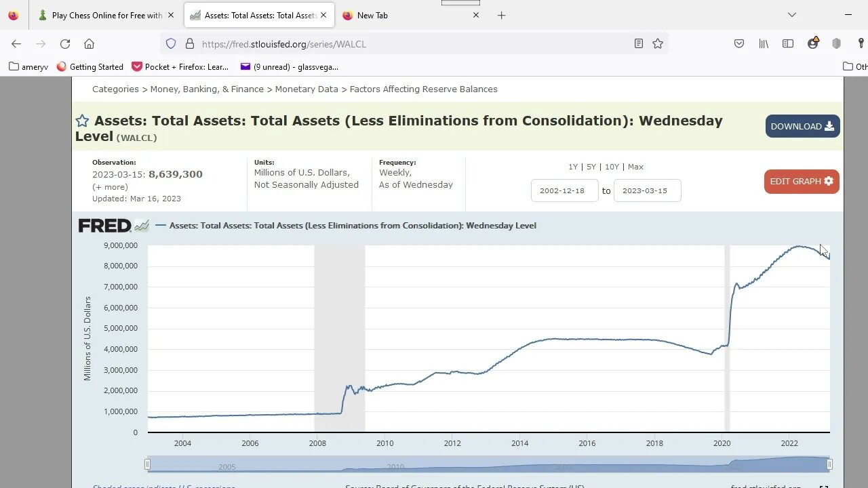Click the Updated: Mar 16, 2023 text

136,199
